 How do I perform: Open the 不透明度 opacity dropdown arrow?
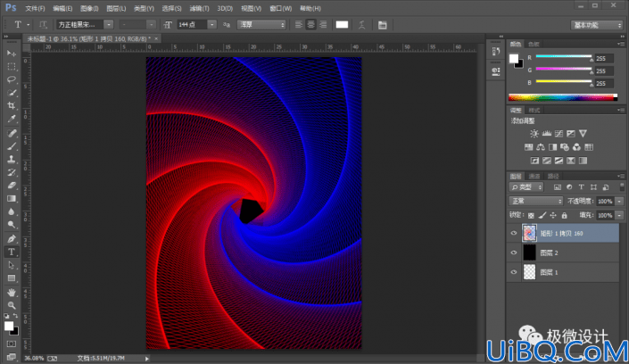pos(619,201)
